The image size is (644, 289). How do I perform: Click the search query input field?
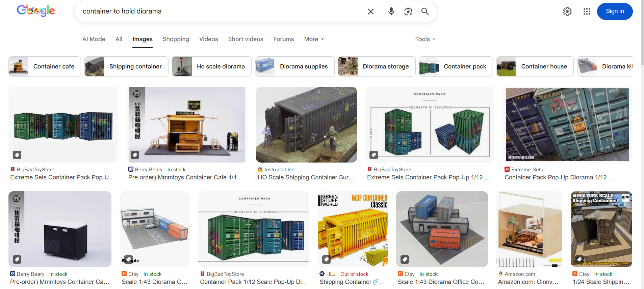pyautogui.click(x=223, y=11)
